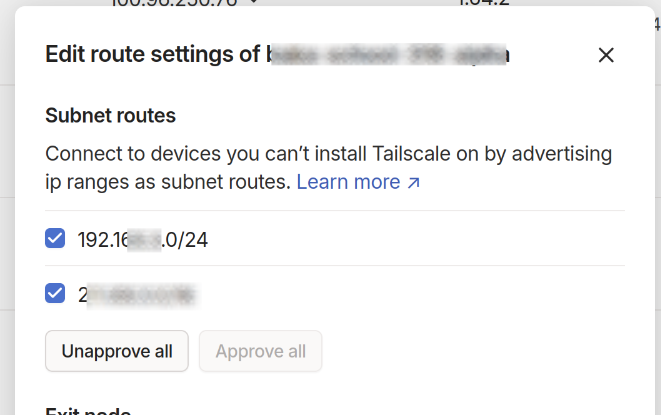
Task: Click the blurred device name in the title
Action: [x=388, y=55]
